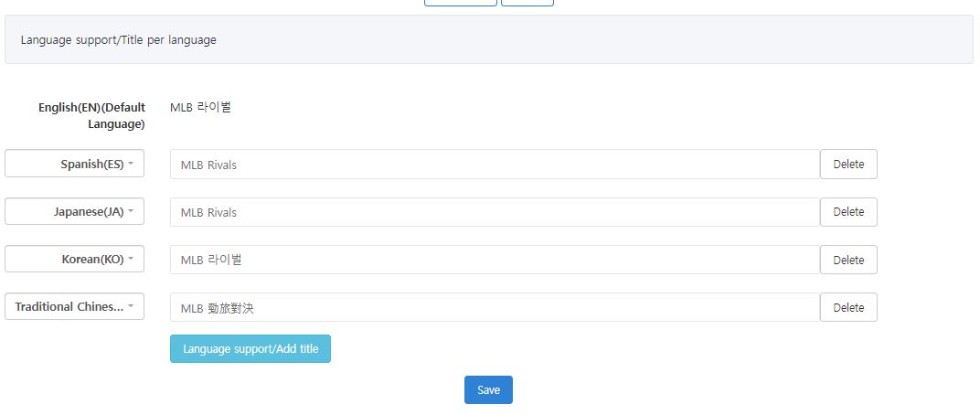Expand the Traditional Chinese language dropdown
This screenshot has height=415, width=980.
pos(74,307)
